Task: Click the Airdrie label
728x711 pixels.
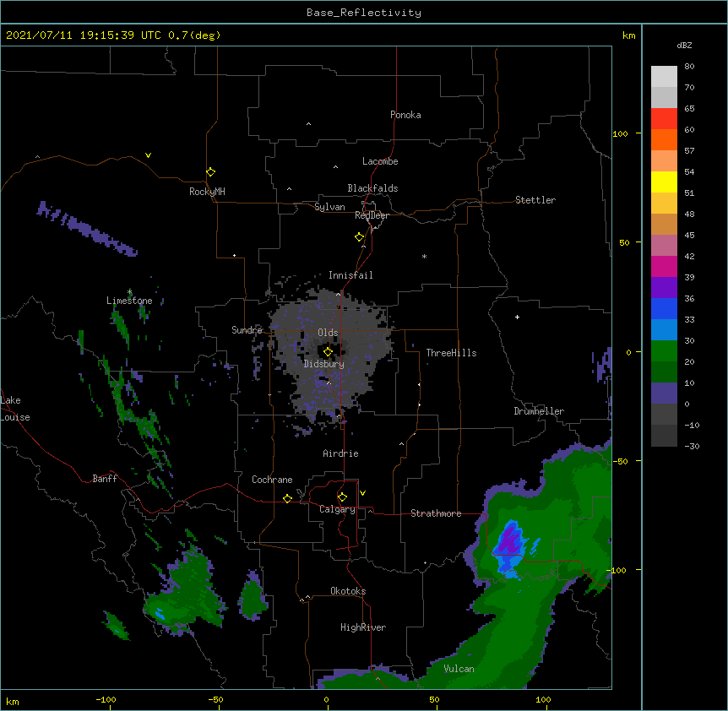Action: (341, 453)
